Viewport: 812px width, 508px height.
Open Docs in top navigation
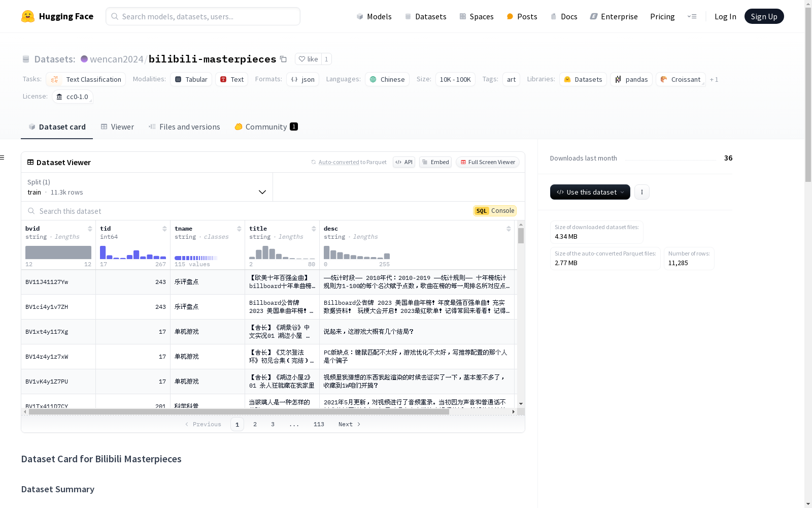tap(564, 16)
